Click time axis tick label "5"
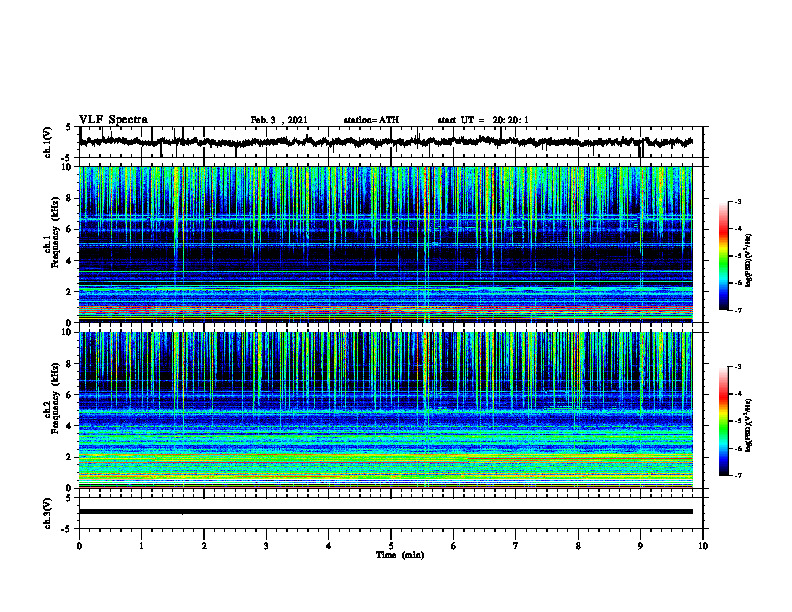The width and height of the screenshot is (792, 612). coord(391,546)
